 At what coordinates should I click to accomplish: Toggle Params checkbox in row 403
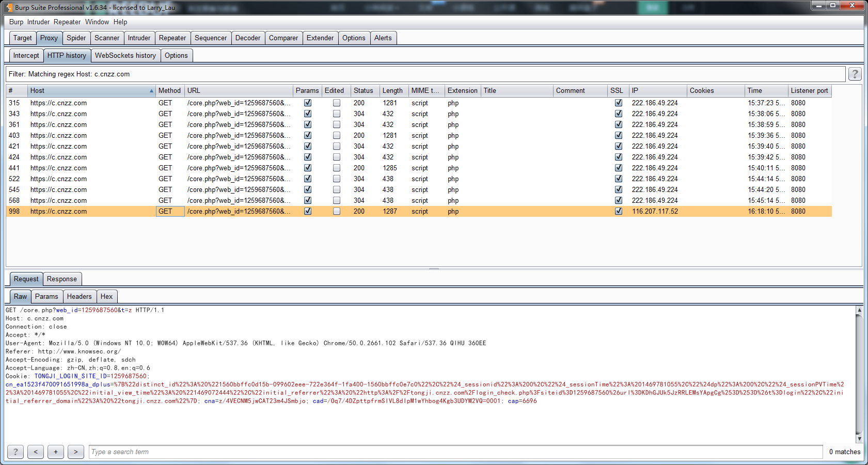pyautogui.click(x=308, y=135)
